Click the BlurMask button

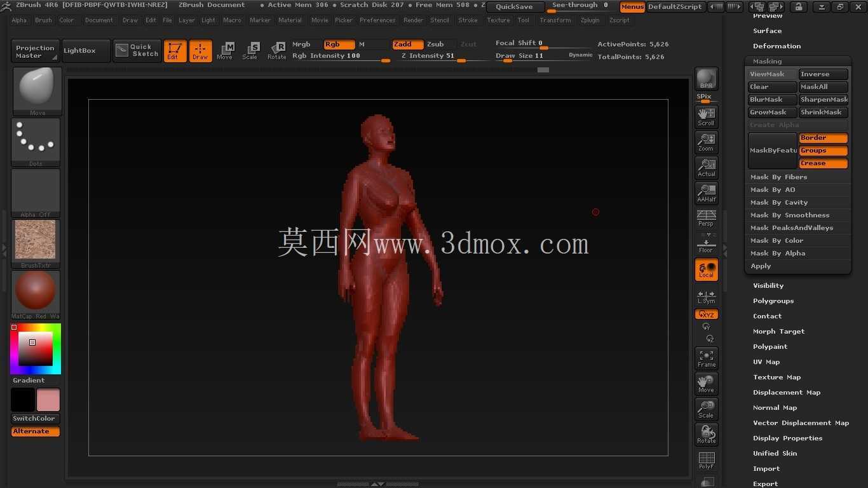[x=772, y=100]
